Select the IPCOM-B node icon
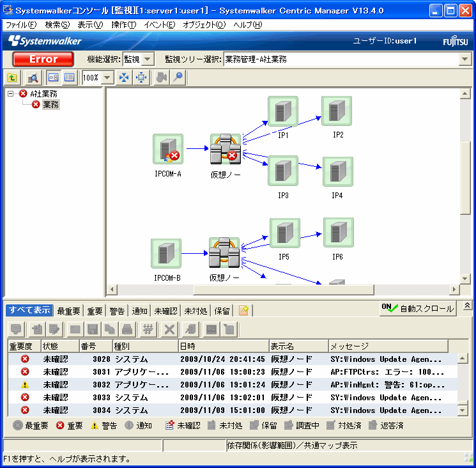This screenshot has width=476, height=468. [166, 253]
